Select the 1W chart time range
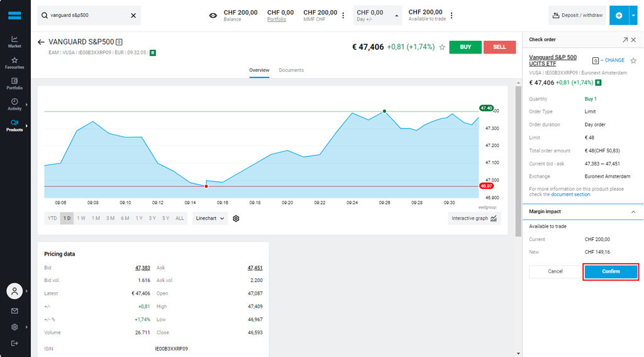This screenshot has width=644, height=357. [81, 218]
